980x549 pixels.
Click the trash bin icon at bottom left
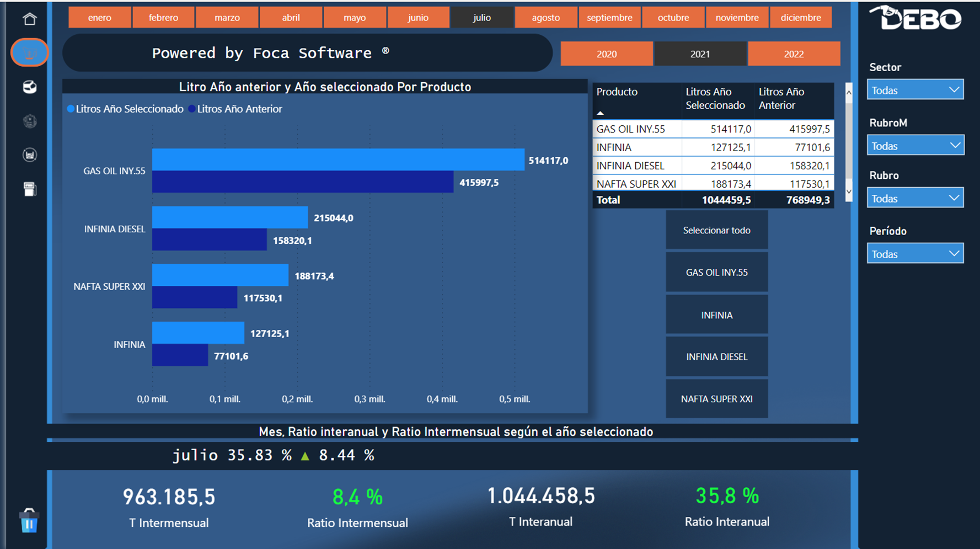(29, 521)
